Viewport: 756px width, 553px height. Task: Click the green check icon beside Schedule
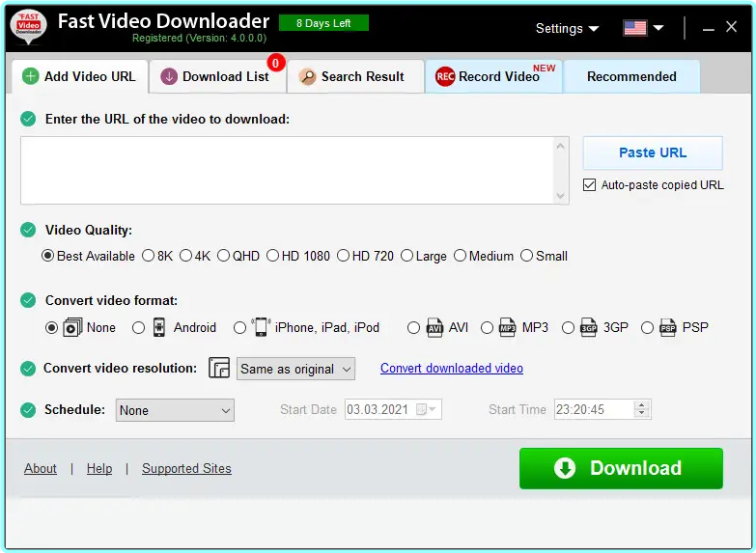[x=28, y=410]
